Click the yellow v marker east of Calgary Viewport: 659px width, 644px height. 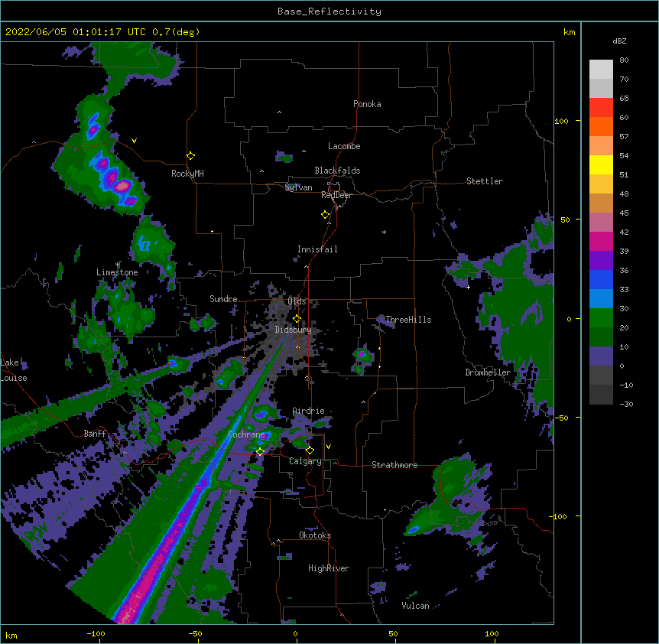(328, 447)
